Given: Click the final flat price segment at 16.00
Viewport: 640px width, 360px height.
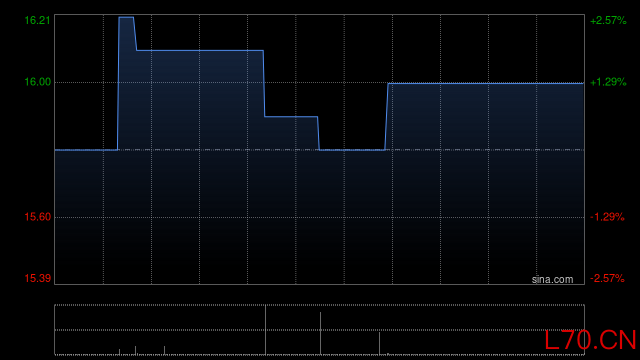Looking at the screenshot, I should (x=486, y=83).
